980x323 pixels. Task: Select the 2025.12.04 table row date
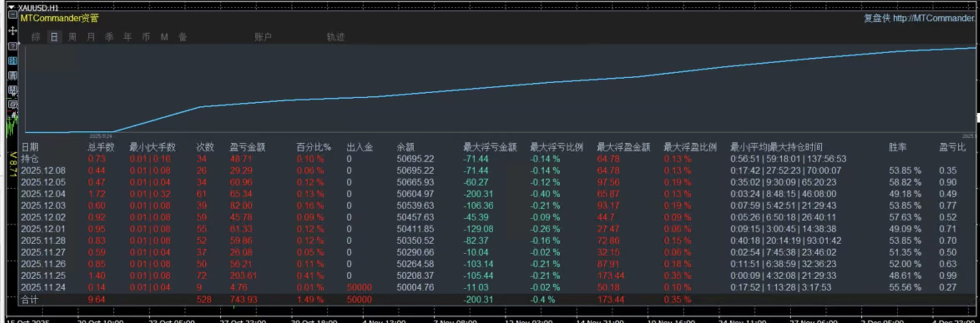click(43, 194)
